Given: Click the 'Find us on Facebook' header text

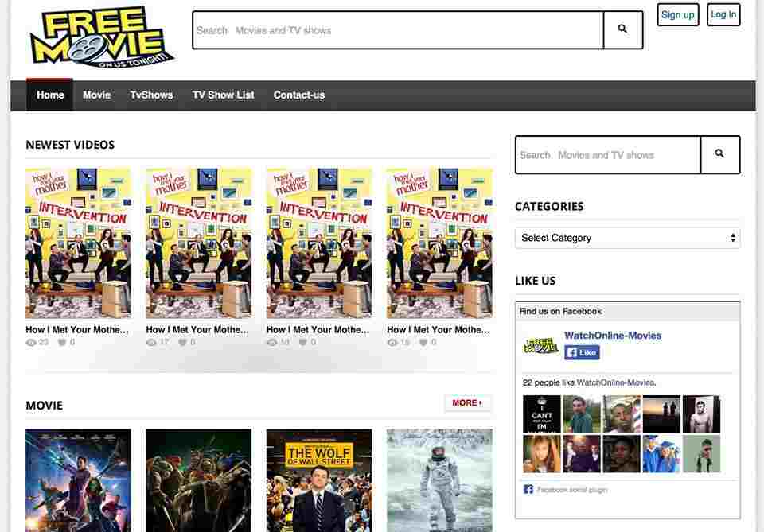Looking at the screenshot, I should [x=560, y=311].
